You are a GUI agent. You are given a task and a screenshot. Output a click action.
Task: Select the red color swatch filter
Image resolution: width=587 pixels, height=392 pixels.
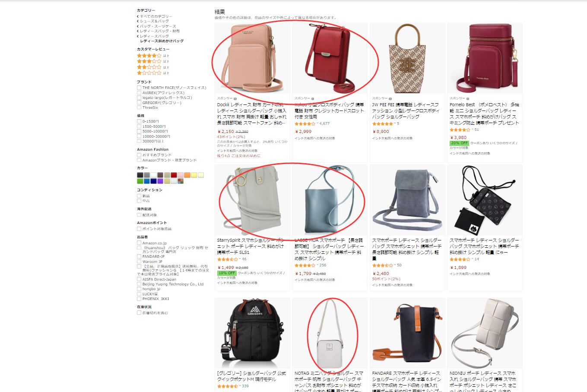174,175
